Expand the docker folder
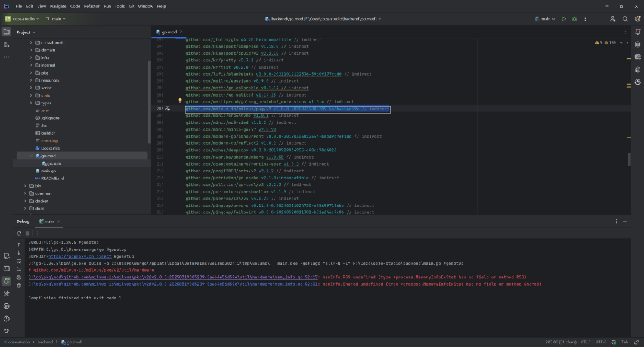644x347 pixels. [25, 201]
